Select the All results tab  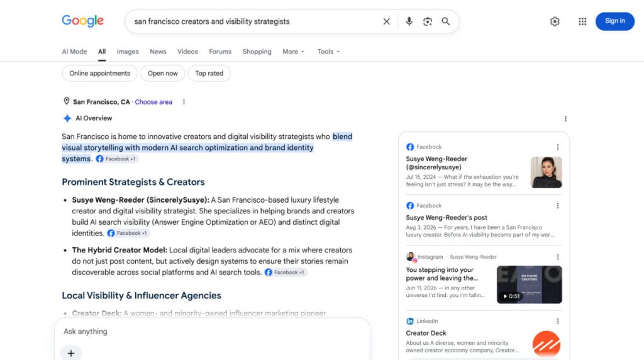102,52
